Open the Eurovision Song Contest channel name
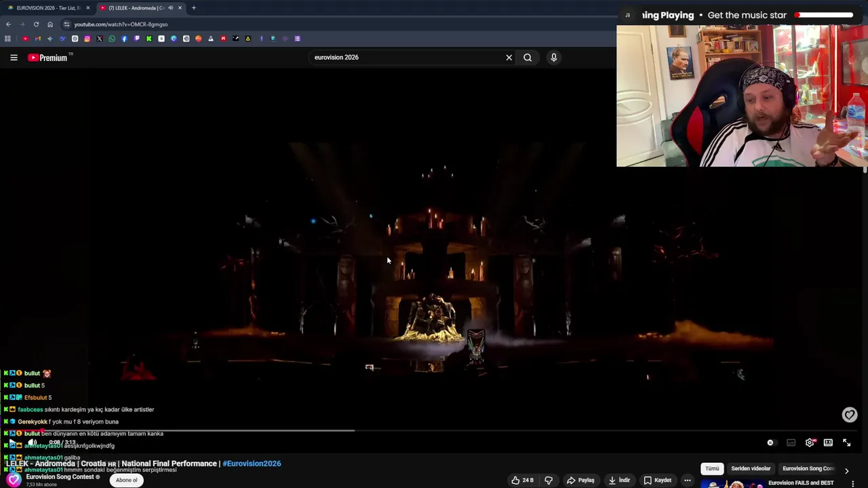The width and height of the screenshot is (868, 488). click(60, 477)
